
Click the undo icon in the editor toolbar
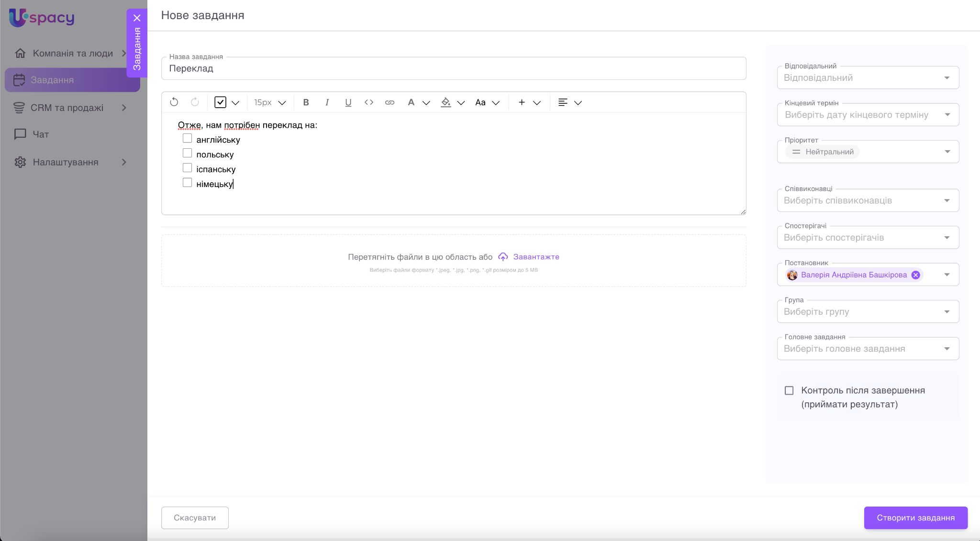(x=174, y=102)
